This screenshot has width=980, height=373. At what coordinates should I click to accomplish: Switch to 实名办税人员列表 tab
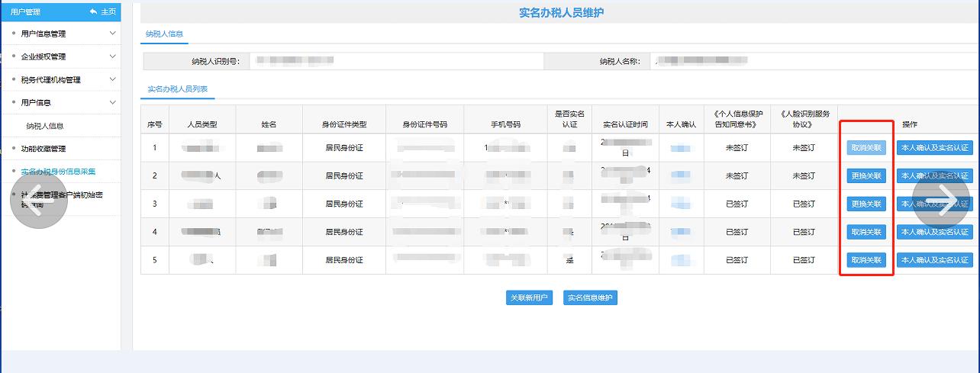(x=177, y=89)
